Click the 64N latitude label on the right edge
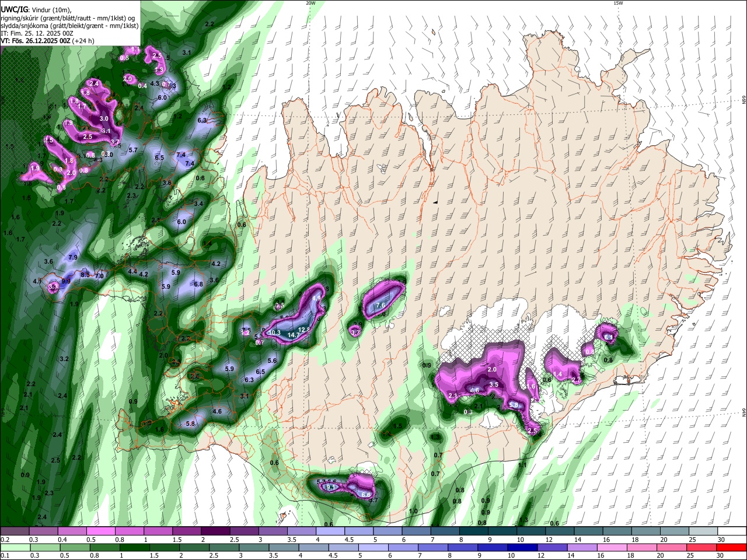Viewport: 747px width, 560px height. coord(744,412)
